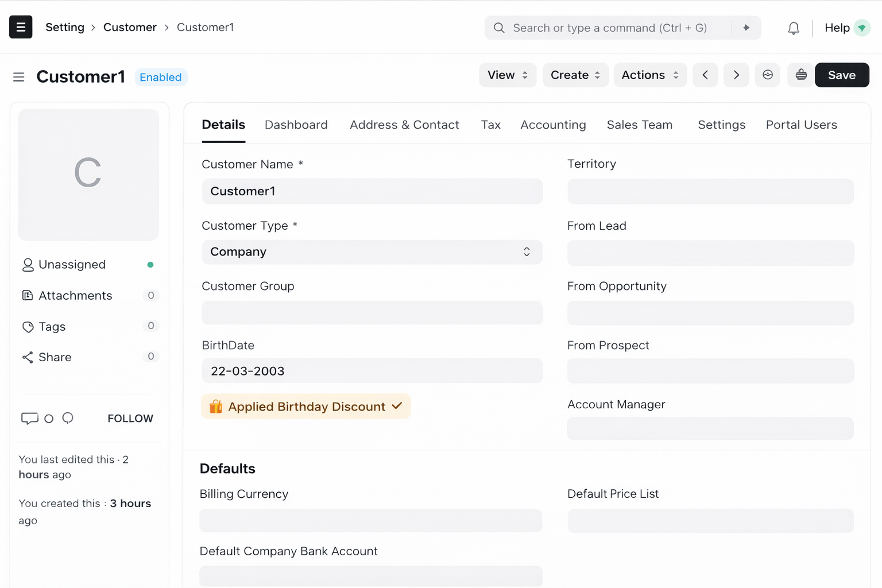Open the main app menu hamburger icon
The width and height of the screenshot is (882, 588).
21,27
